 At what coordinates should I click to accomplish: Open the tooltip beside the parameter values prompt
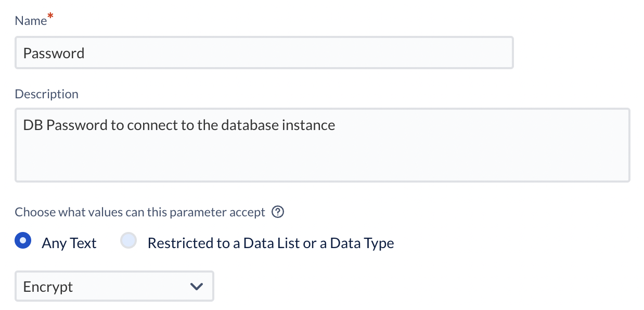pyautogui.click(x=278, y=212)
